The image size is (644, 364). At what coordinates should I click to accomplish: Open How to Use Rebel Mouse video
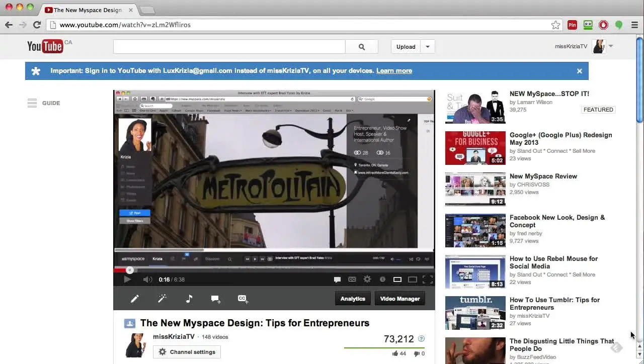tap(553, 262)
